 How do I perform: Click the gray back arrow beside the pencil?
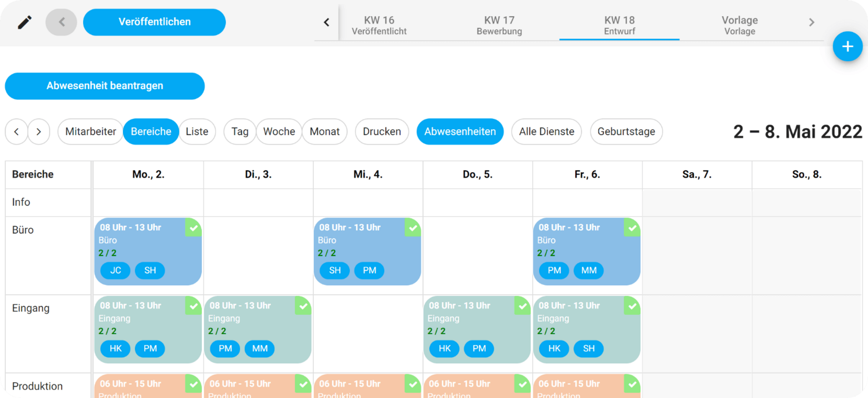61,22
